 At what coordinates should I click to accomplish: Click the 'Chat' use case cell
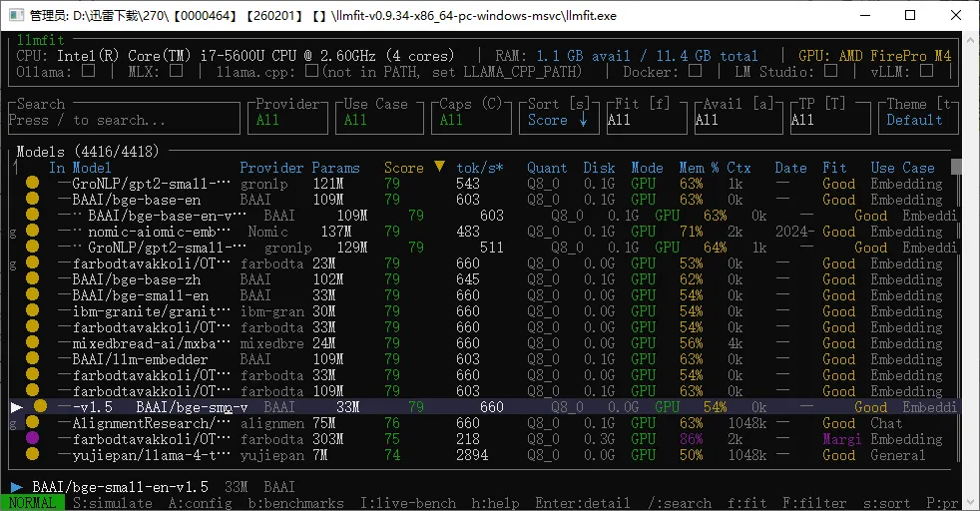[886, 423]
